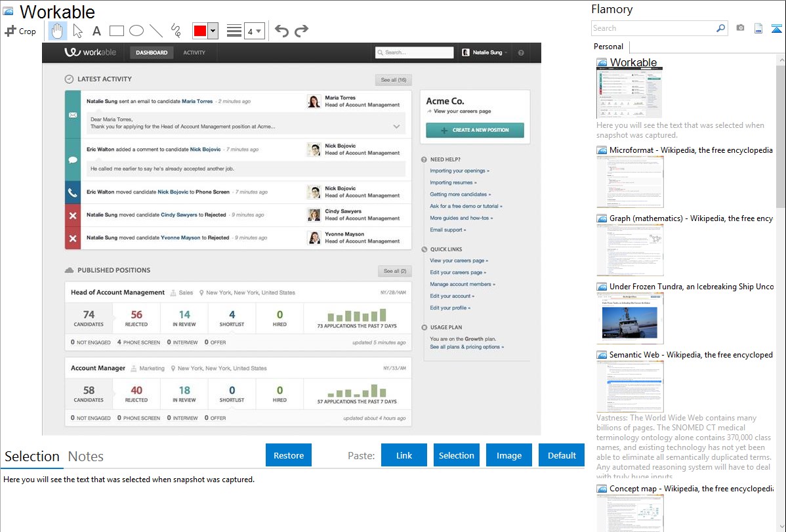This screenshot has height=532, width=786.
Task: Click See all (2) positions button
Action: point(394,272)
